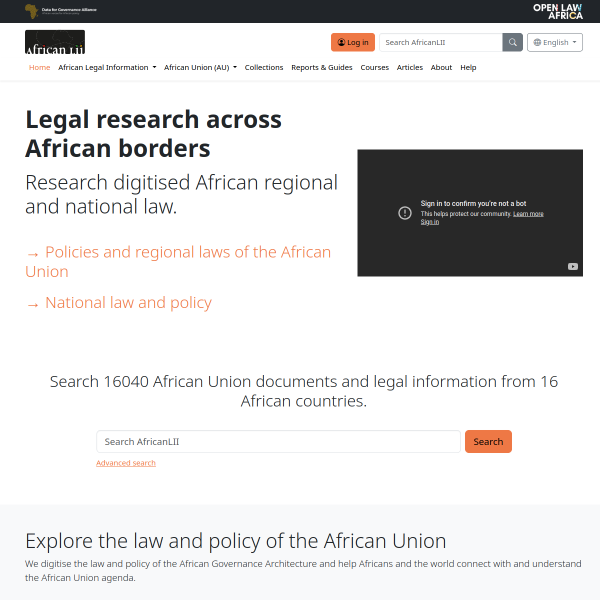Open the Advanced search link
The image size is (600, 600).
[126, 463]
